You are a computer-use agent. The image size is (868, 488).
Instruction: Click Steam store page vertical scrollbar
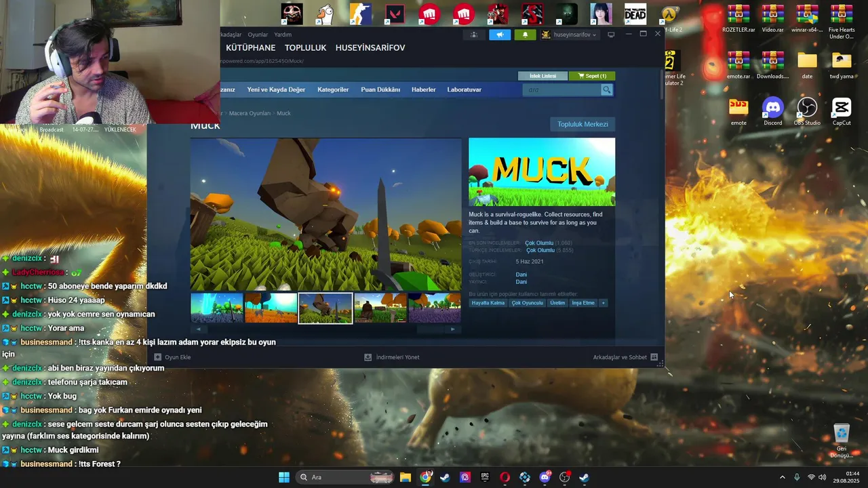tap(661, 85)
